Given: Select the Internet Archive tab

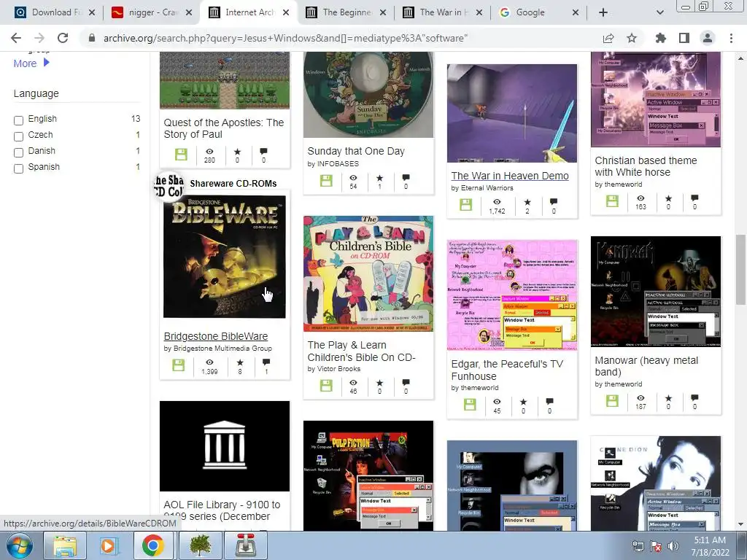Looking at the screenshot, I should 249,12.
